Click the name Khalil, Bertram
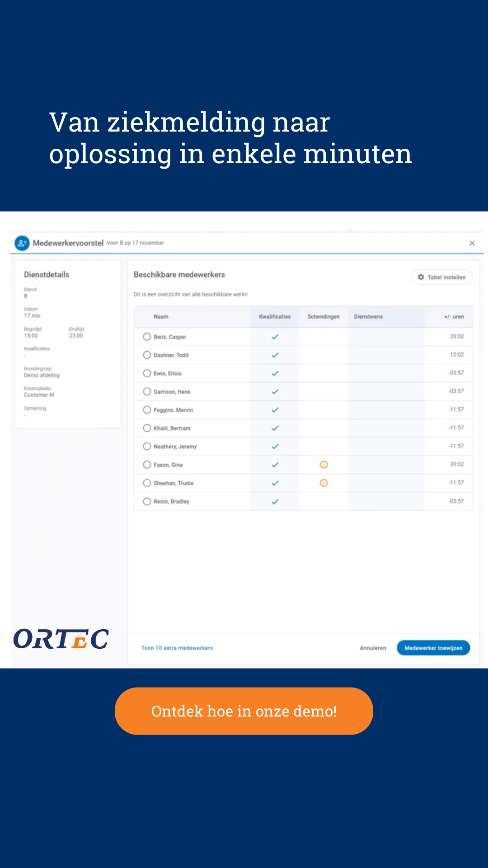The width and height of the screenshot is (488, 868). tap(172, 428)
